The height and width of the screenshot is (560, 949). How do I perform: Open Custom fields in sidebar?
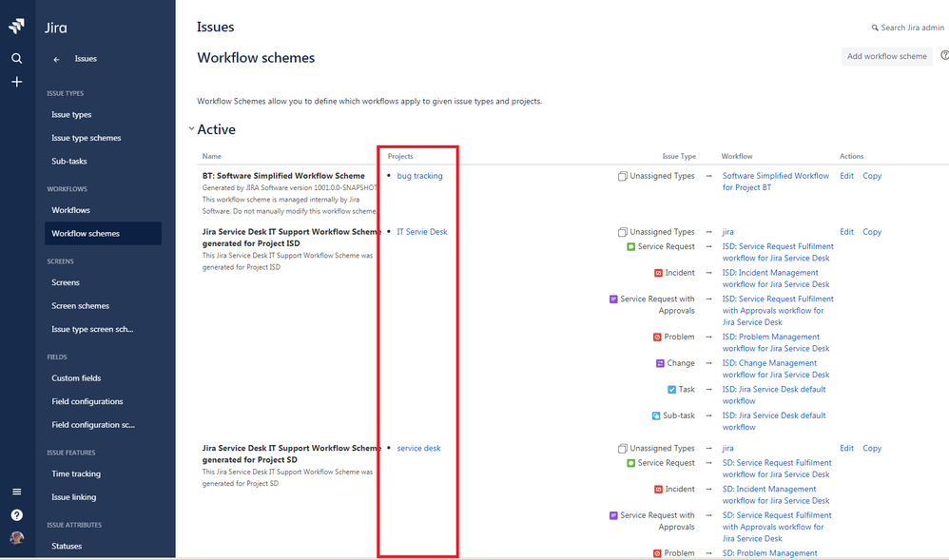(x=76, y=378)
